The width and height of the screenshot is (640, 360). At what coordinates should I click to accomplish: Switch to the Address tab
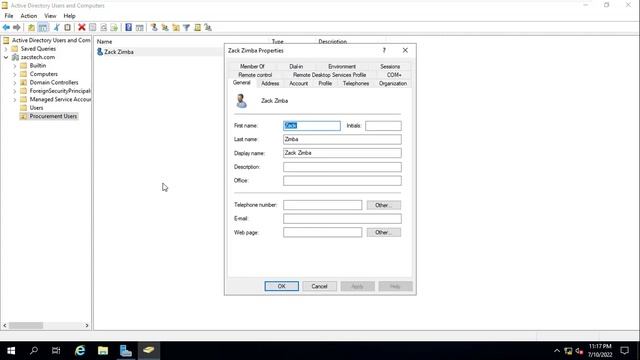[270, 83]
